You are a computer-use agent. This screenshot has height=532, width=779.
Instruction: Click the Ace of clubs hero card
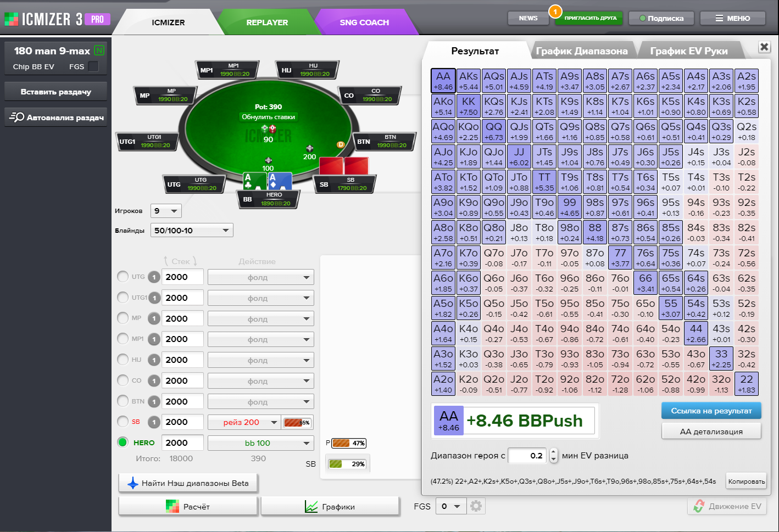point(255,181)
